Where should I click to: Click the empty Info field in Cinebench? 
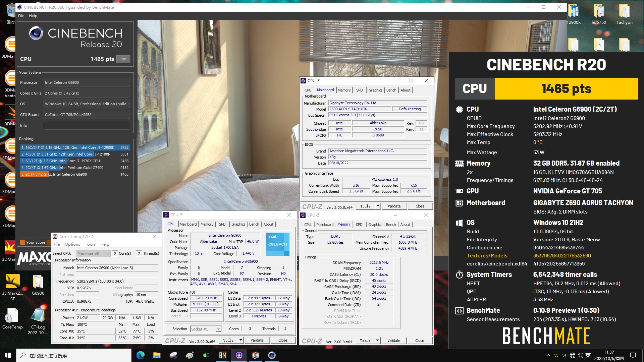point(87,125)
